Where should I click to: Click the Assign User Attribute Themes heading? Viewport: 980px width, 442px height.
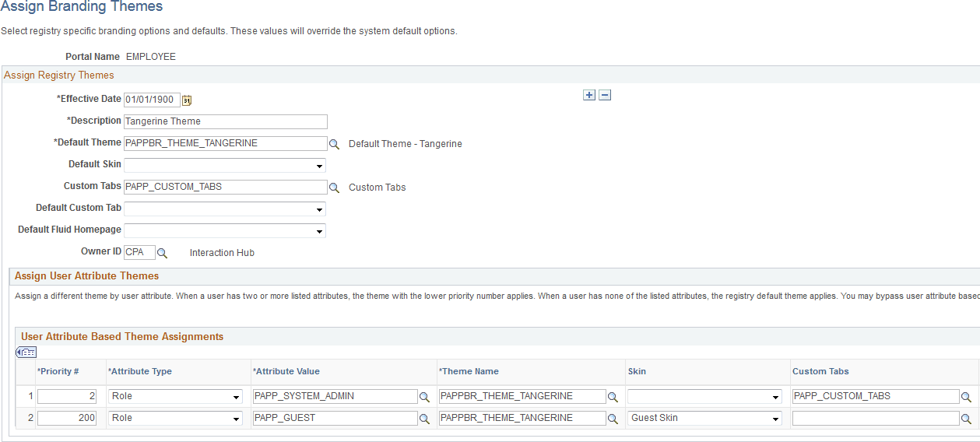pyautogui.click(x=86, y=276)
